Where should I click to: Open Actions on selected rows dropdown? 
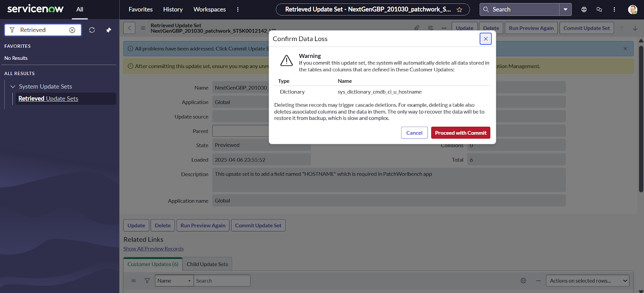coord(587,281)
